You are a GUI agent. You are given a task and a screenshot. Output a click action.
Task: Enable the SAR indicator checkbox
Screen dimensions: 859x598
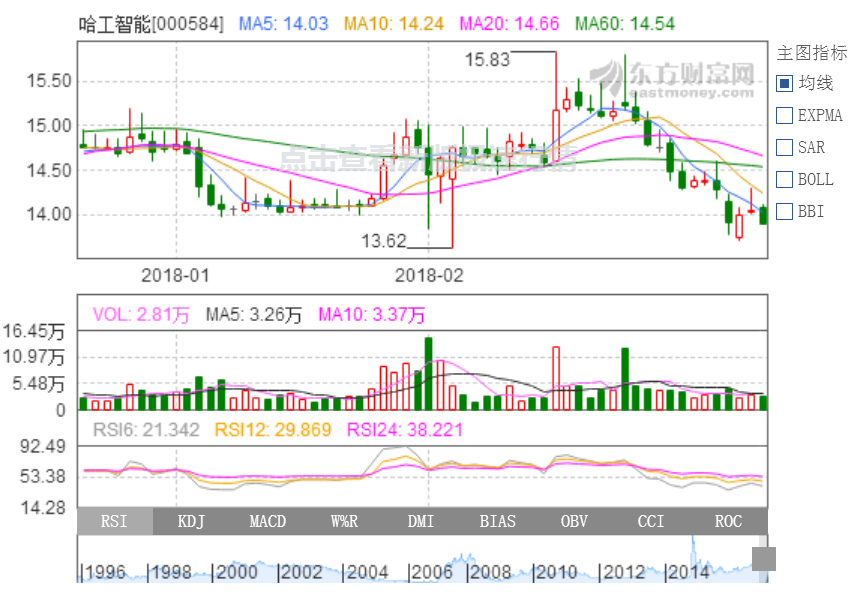(x=784, y=148)
